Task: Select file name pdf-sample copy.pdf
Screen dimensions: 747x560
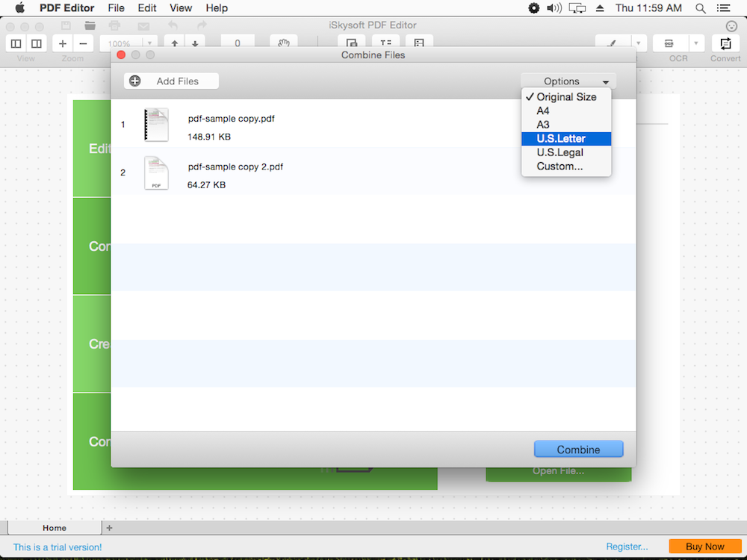Action: (x=231, y=119)
